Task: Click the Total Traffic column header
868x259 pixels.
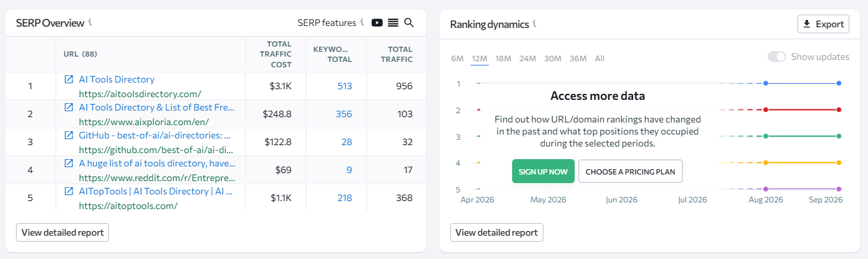Action: click(397, 54)
